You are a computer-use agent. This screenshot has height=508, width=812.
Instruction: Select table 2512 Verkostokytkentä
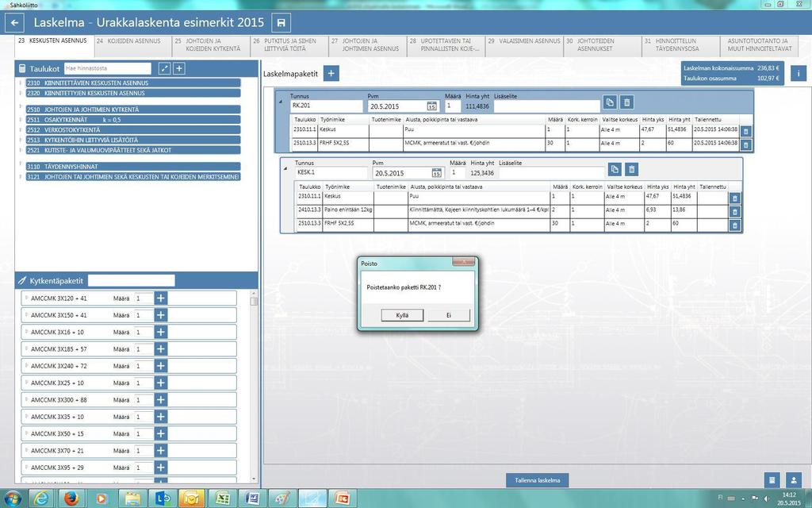click(x=133, y=130)
